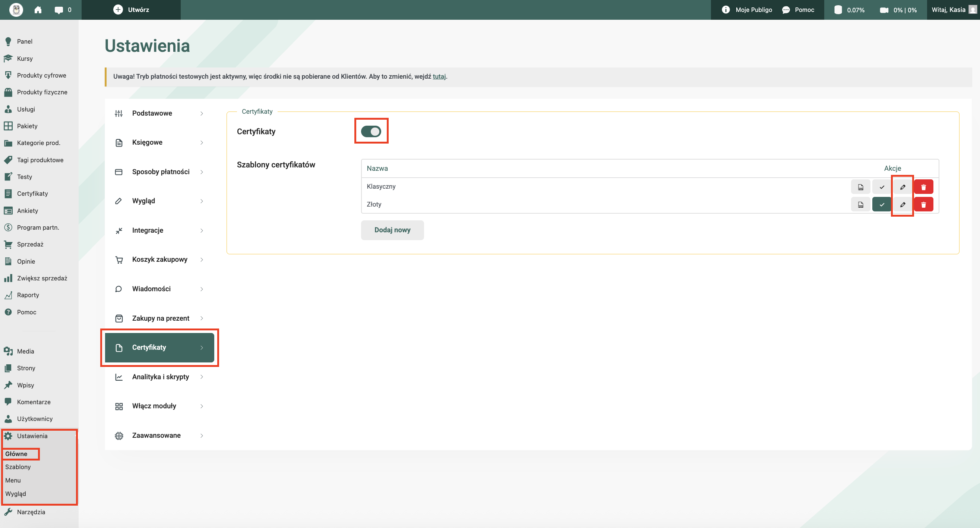The width and height of the screenshot is (980, 528).
Task: Expand the Sposoby płatności settings chevron
Action: (202, 172)
